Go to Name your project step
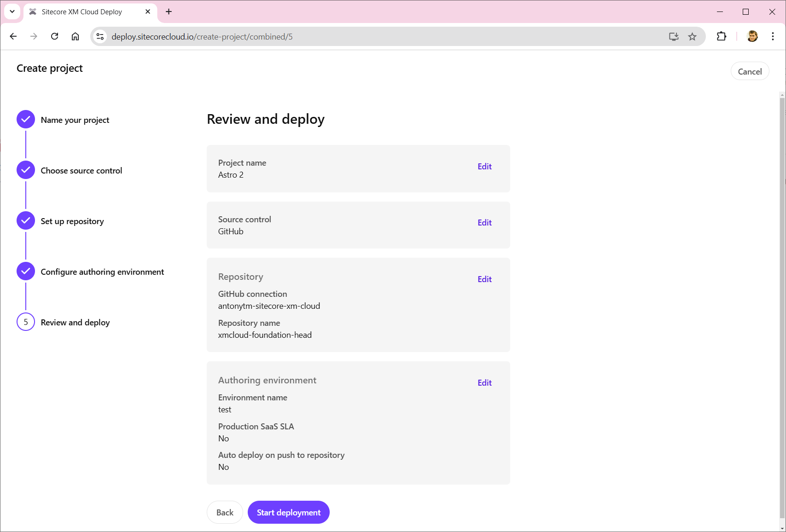This screenshot has width=786, height=532. pos(75,120)
